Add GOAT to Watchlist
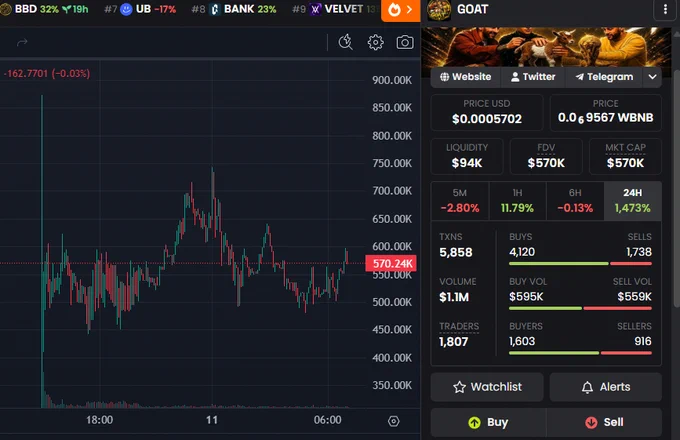680x440 pixels. [x=487, y=387]
